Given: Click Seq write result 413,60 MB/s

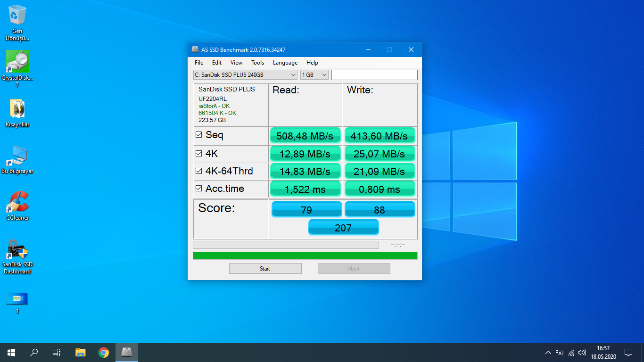Looking at the screenshot, I should pos(380,136).
